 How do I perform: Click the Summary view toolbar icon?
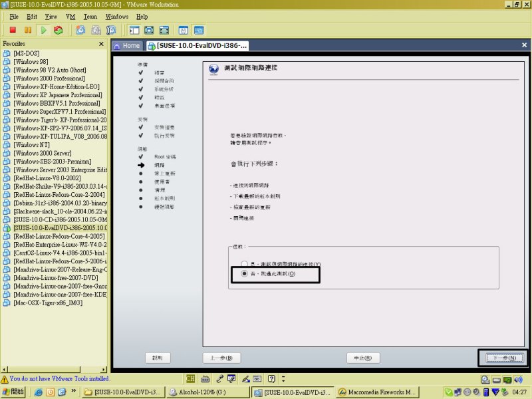pos(184,30)
